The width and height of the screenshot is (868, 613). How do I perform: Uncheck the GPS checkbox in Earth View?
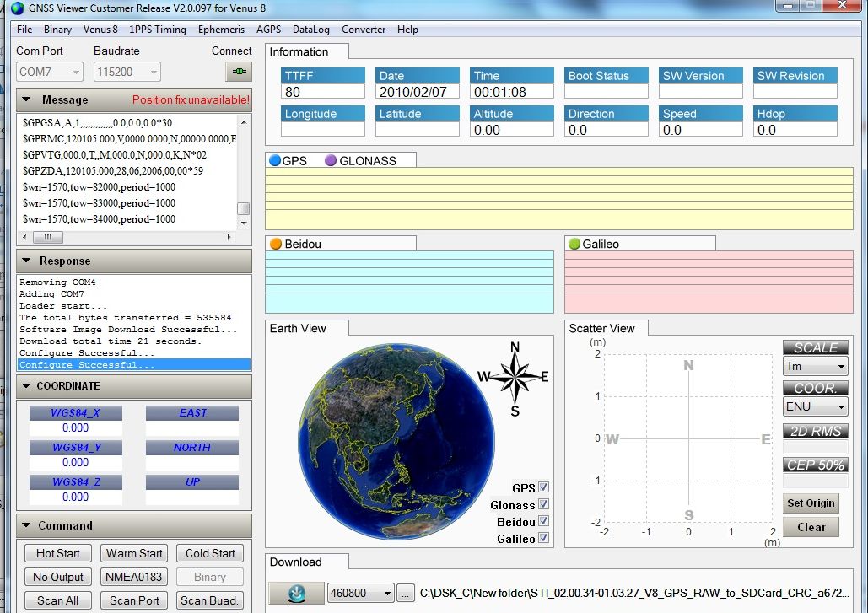coord(543,487)
